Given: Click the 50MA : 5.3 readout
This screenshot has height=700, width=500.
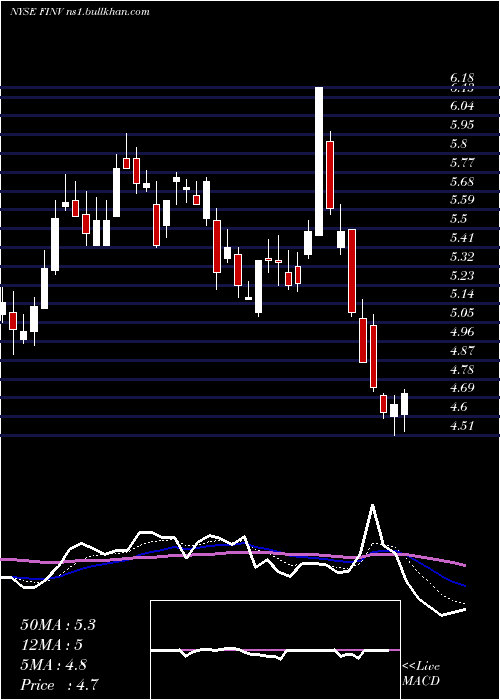Looking at the screenshot, I should pyautogui.click(x=58, y=625).
